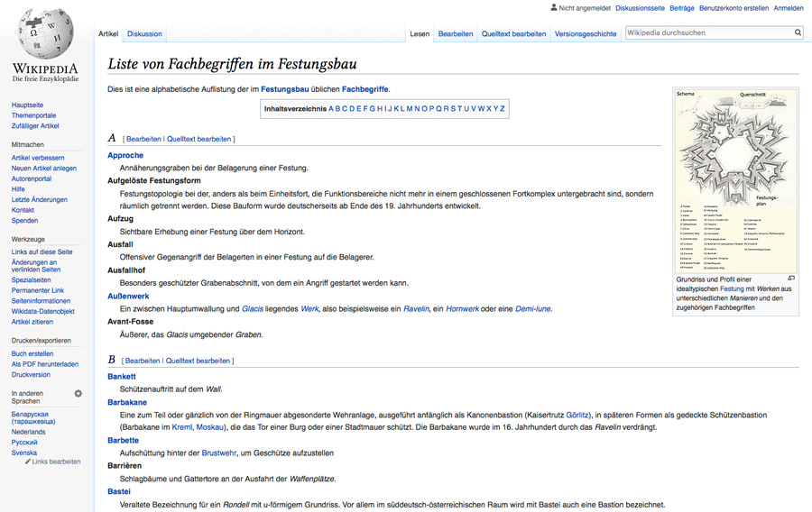Viewport: 812px width, 512px height.
Task: Jump to letter M in Inhaltsverzeichnis
Action: [x=409, y=108]
